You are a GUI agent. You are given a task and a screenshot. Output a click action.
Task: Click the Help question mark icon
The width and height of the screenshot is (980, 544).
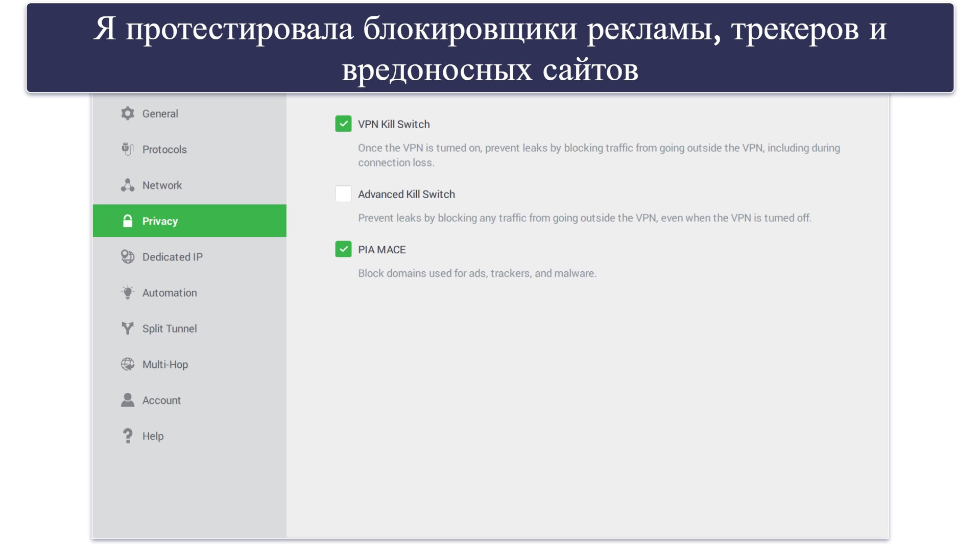point(128,436)
